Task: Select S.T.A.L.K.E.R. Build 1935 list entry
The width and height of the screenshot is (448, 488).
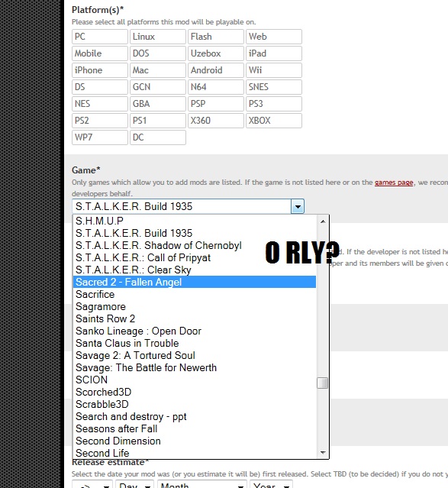Action: tap(195, 233)
